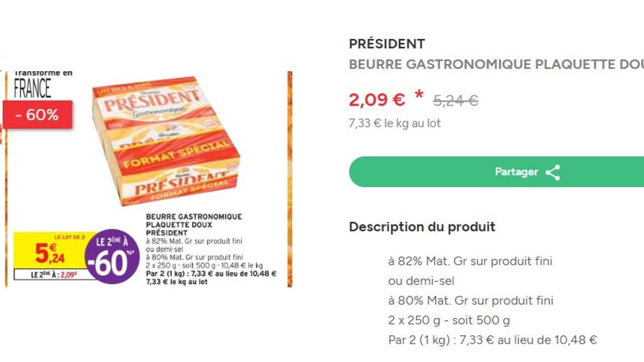Click the red 2,09 € price
Screen dimensions: 644x362
click(x=377, y=100)
